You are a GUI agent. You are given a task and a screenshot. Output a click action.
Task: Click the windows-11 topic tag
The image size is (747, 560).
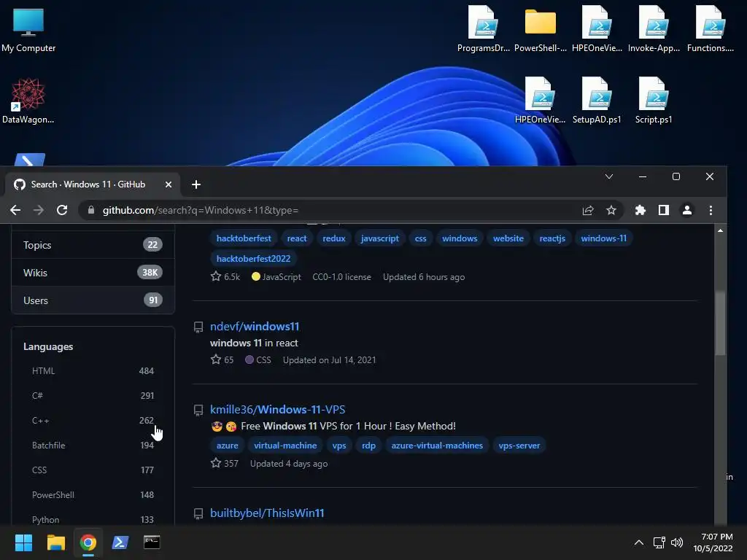603,238
